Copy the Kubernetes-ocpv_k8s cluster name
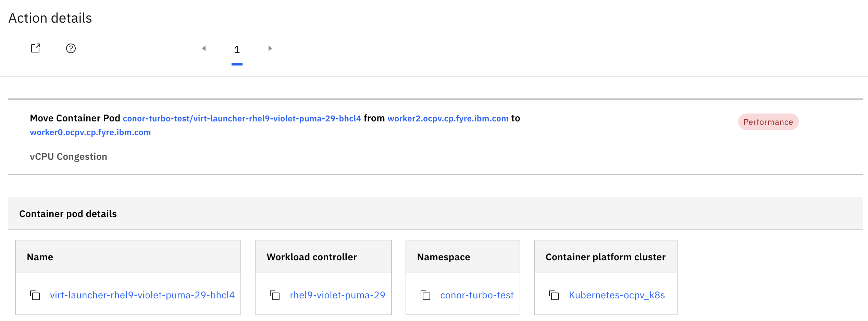 point(554,295)
